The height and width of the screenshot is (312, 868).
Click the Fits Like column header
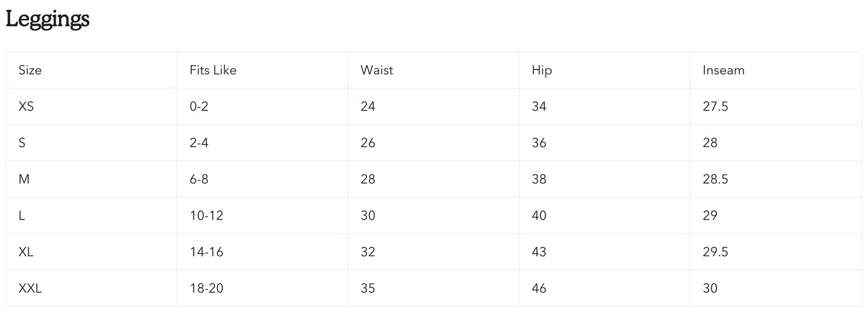click(213, 70)
